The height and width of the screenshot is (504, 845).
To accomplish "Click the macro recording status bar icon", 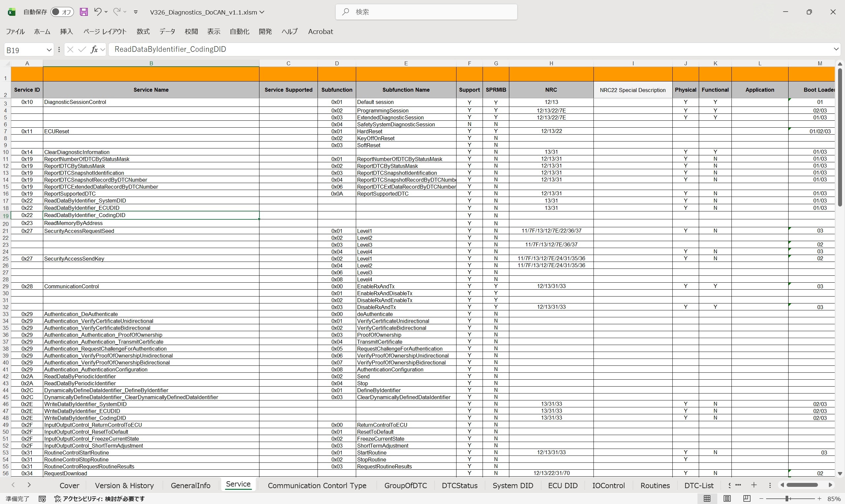I will pos(42,499).
